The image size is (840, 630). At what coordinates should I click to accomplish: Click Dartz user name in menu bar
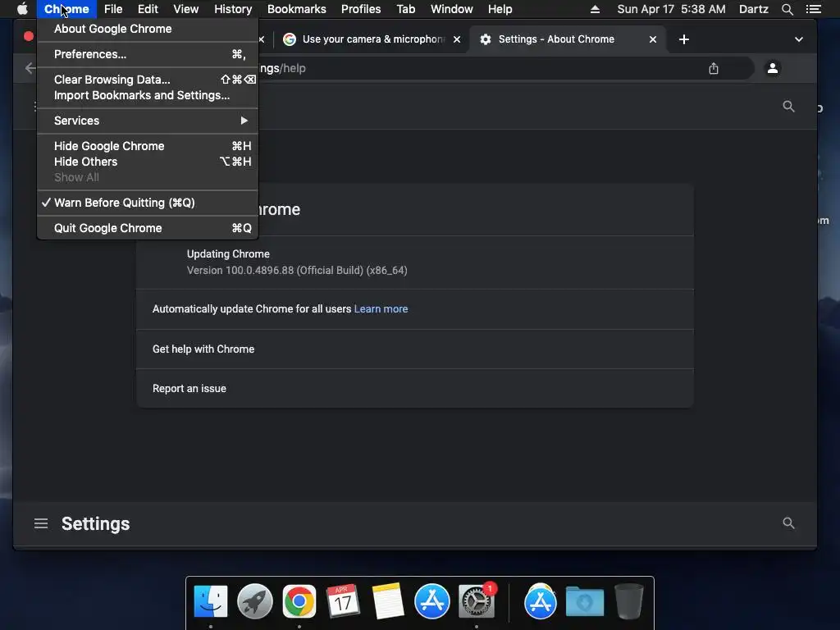[753, 9]
